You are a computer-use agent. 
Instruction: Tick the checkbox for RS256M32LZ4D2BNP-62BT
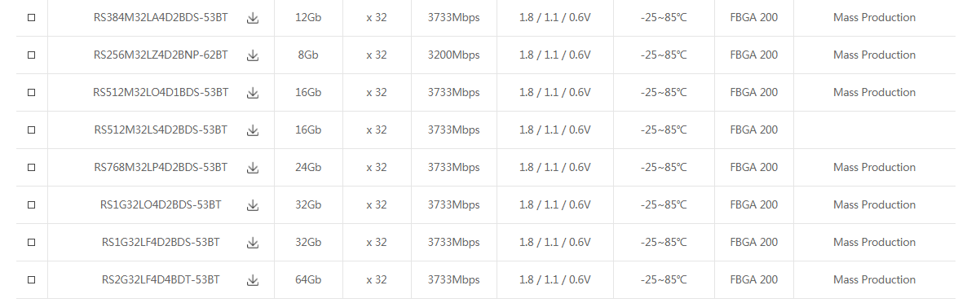pos(32,55)
